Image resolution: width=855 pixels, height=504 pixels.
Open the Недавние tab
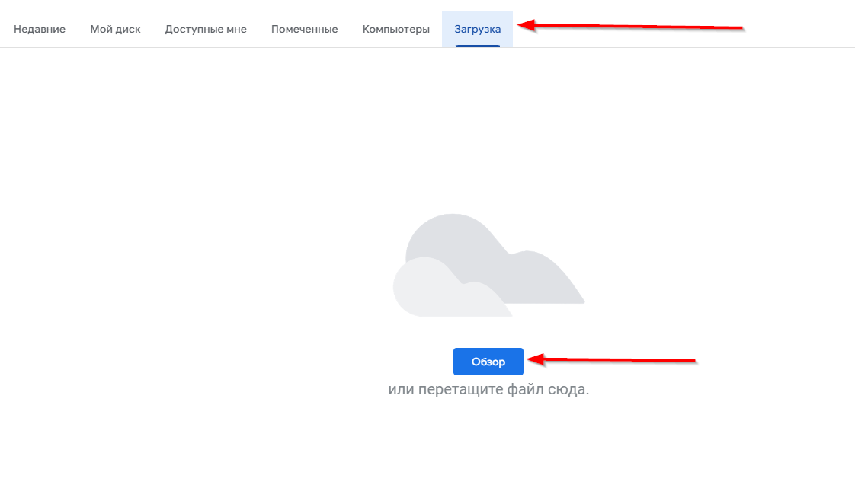[x=40, y=30]
